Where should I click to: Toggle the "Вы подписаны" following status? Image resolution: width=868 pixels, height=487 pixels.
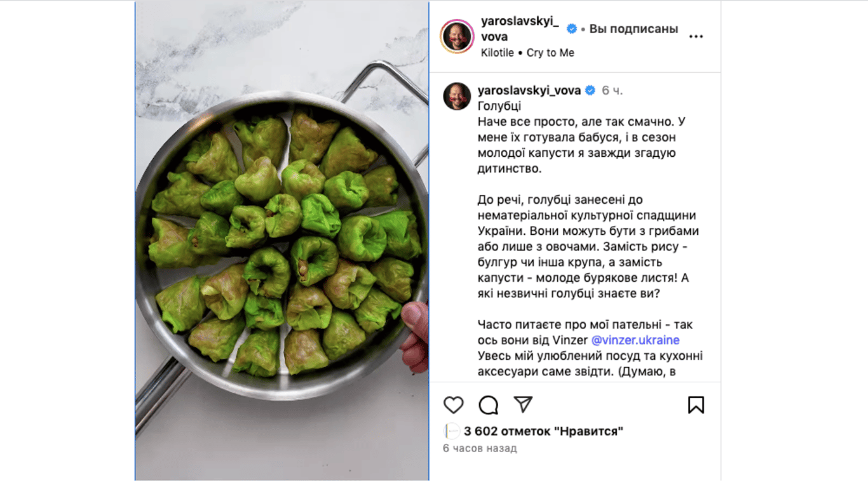[634, 29]
